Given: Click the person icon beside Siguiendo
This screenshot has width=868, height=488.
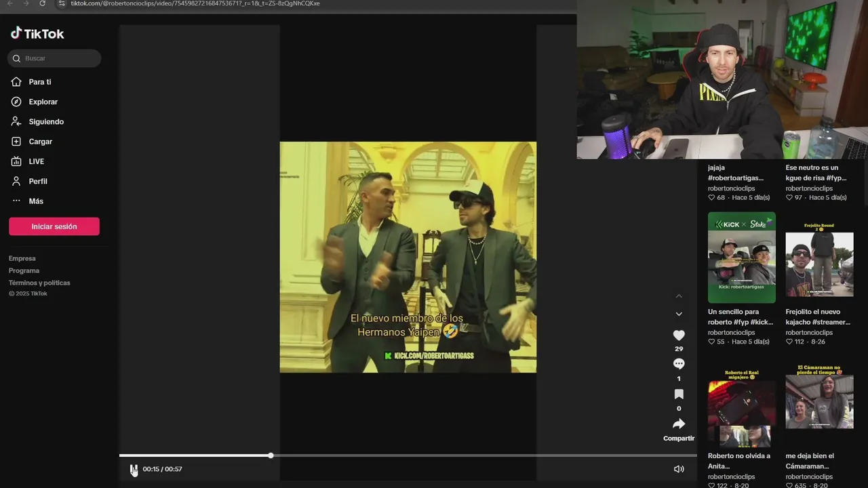Looking at the screenshot, I should click(x=16, y=122).
